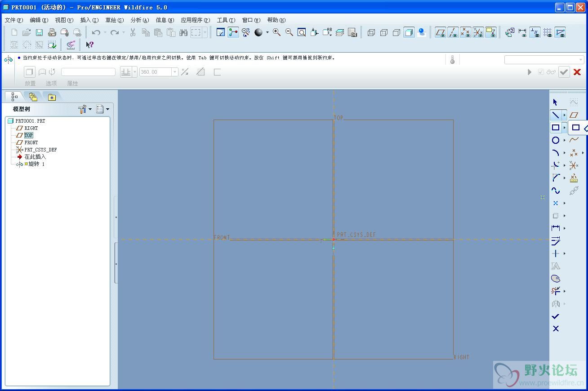The width and height of the screenshot is (588, 391).
Task: Open the 文件 (File) menu
Action: pyautogui.click(x=13, y=20)
